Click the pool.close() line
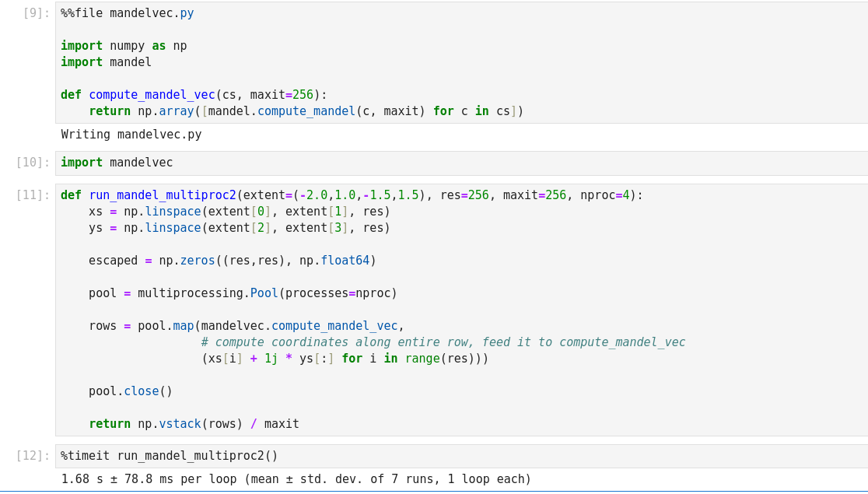 pyautogui.click(x=131, y=391)
